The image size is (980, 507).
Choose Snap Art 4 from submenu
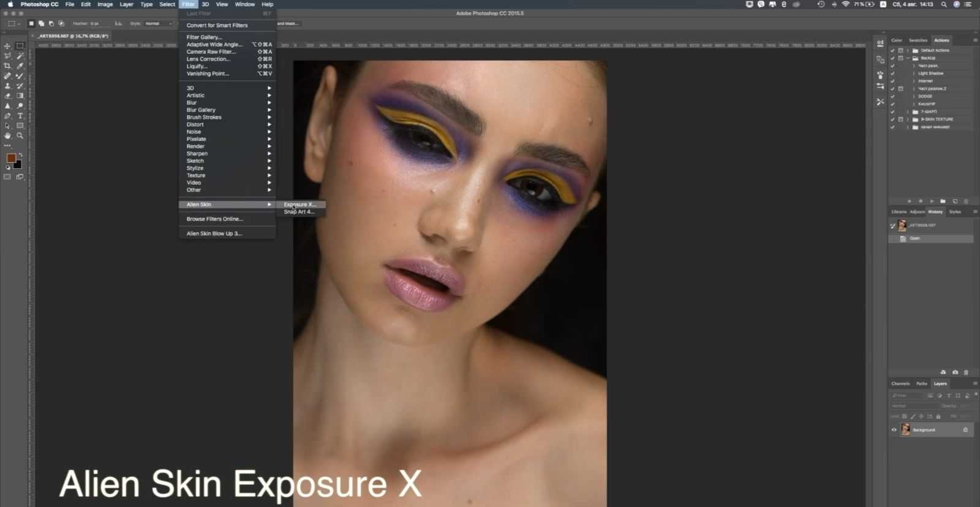301,212
